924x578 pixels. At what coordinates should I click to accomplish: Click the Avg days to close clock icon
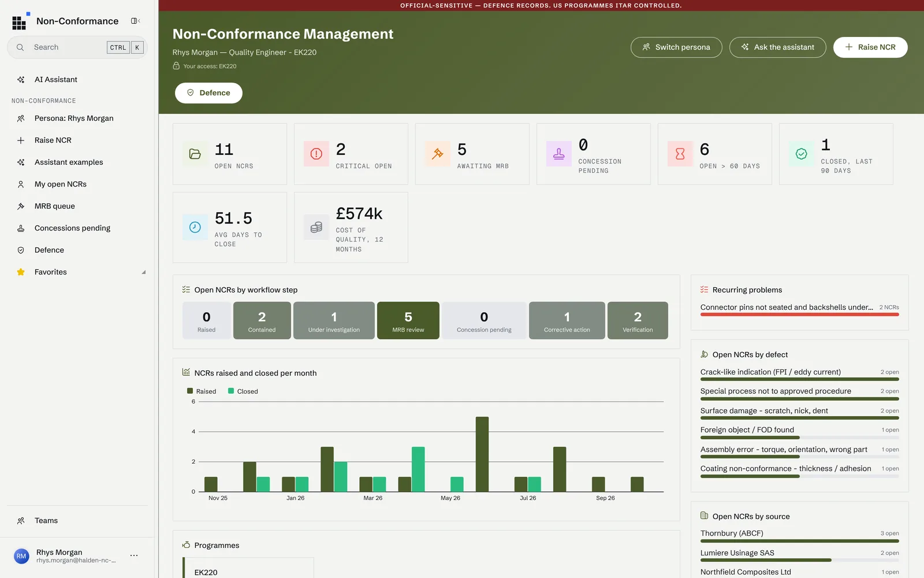195,227
